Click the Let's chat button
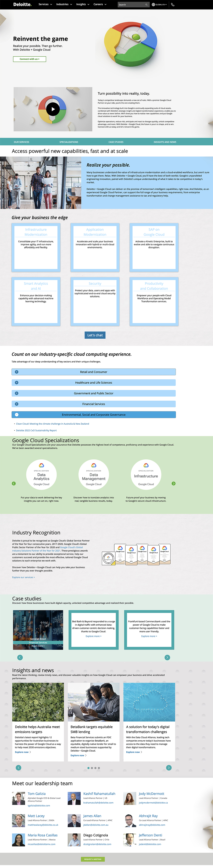Screen dimensions: 213x868 click(x=95, y=335)
